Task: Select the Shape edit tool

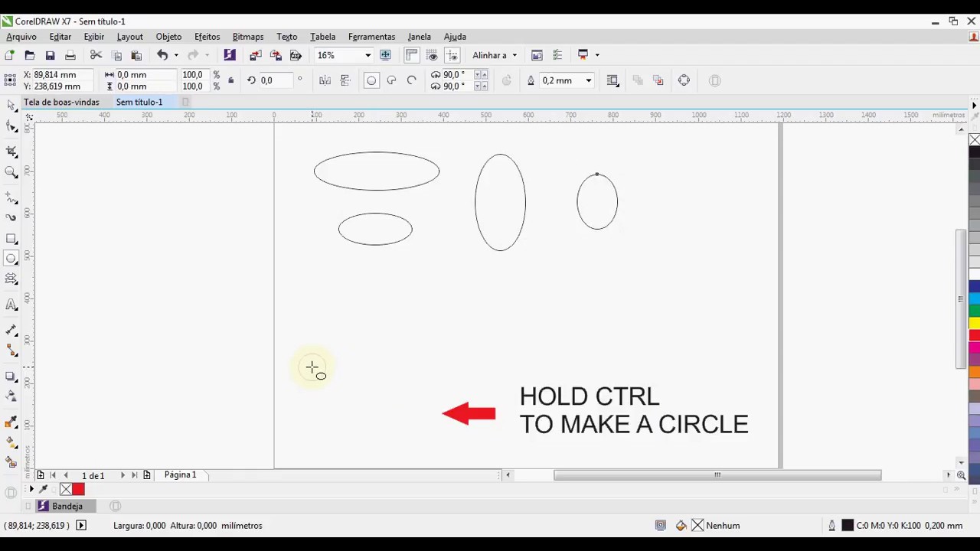Action: coord(11,126)
